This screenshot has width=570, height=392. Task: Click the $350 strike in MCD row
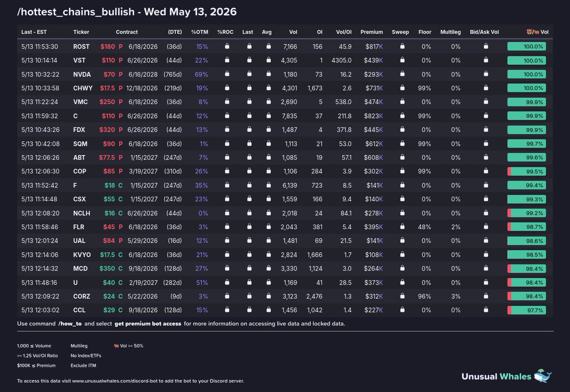[x=107, y=268]
